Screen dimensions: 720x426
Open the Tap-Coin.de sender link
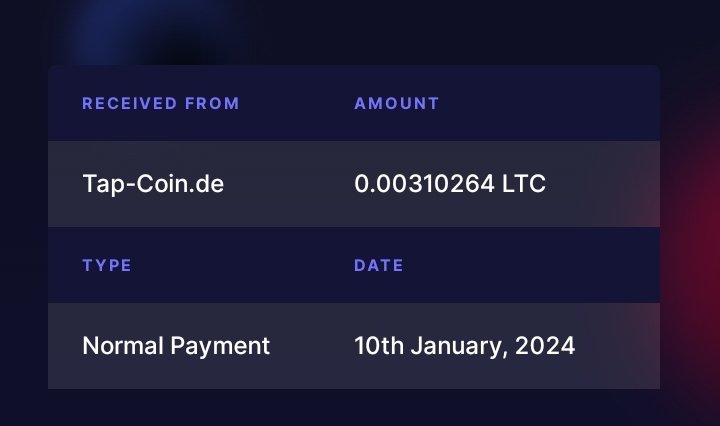pyautogui.click(x=153, y=185)
